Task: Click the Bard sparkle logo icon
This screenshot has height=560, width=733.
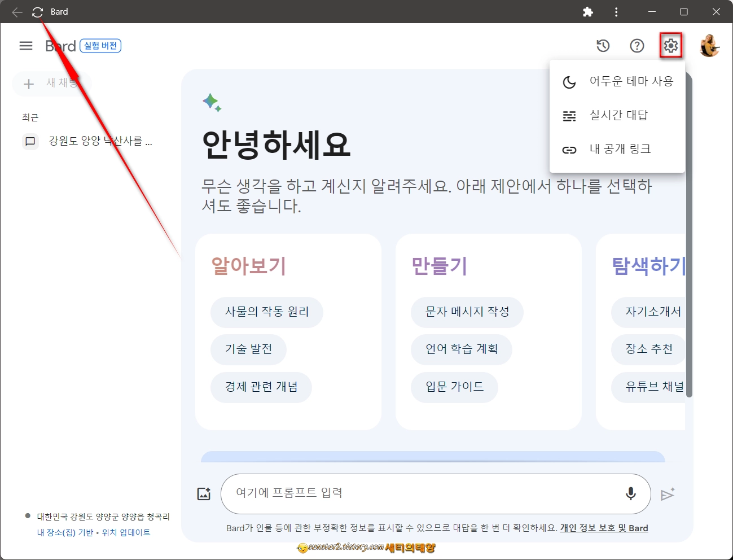Action: pyautogui.click(x=212, y=103)
